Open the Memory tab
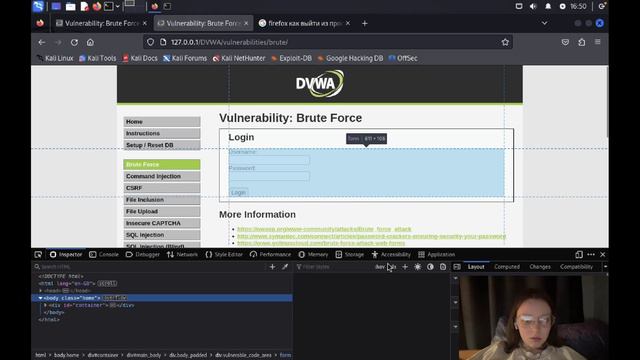This screenshot has height=360, width=640. (313, 255)
